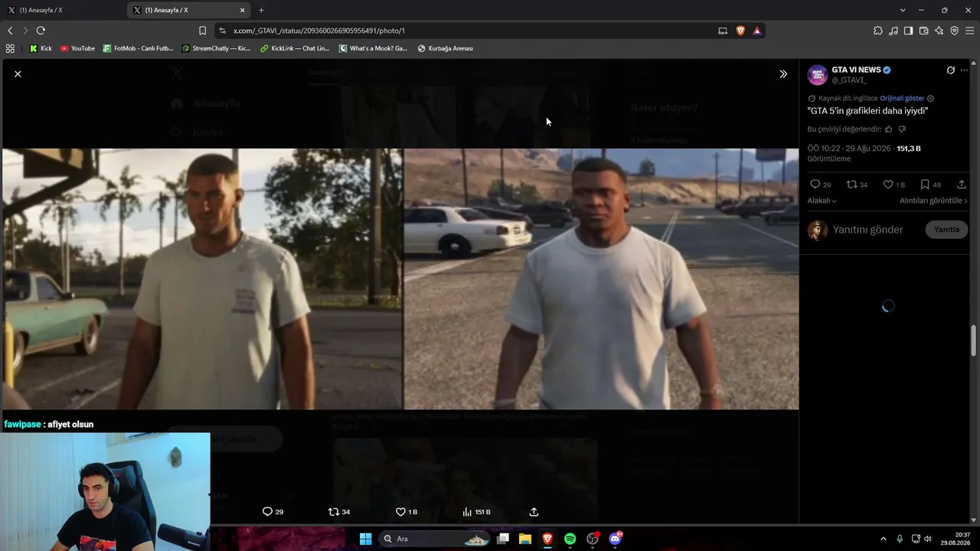Switch to the first 'Anasayfa / X' tab
Screen dimensions: 980x551
63,10
